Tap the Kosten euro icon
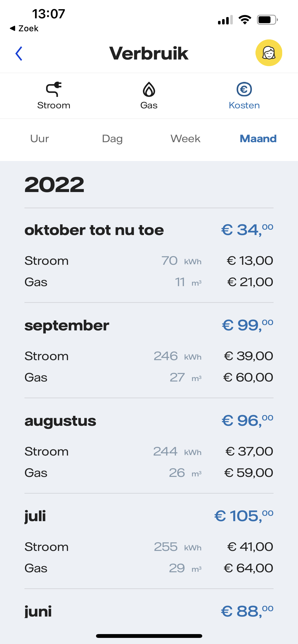The height and width of the screenshot is (644, 298). click(244, 89)
